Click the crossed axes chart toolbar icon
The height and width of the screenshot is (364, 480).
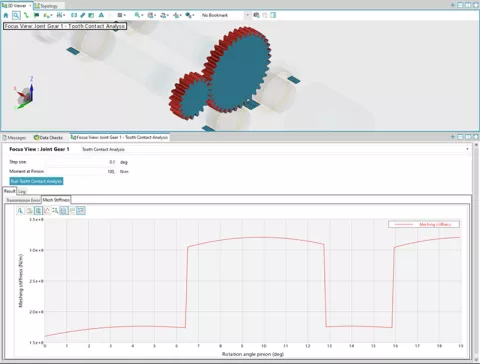72,211
